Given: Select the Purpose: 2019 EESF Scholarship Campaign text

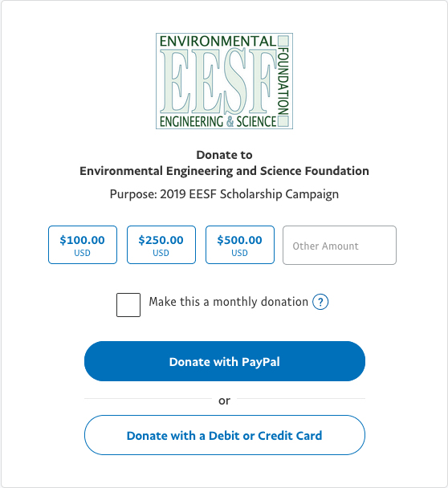Looking at the screenshot, I should pyautogui.click(x=224, y=194).
